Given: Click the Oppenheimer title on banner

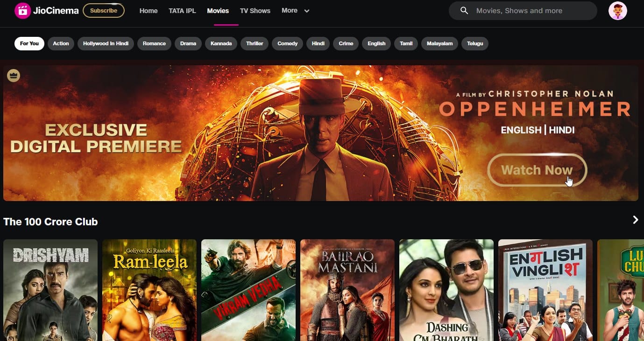Looking at the screenshot, I should [x=535, y=110].
